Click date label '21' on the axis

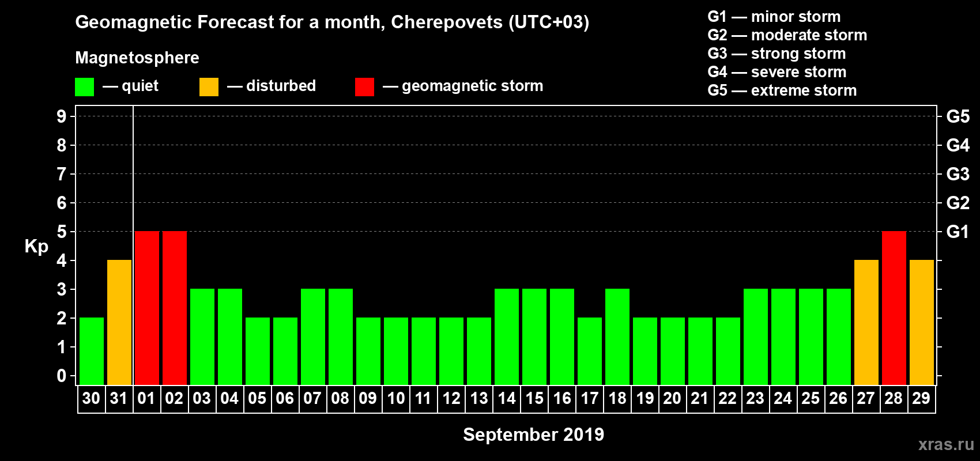700,398
